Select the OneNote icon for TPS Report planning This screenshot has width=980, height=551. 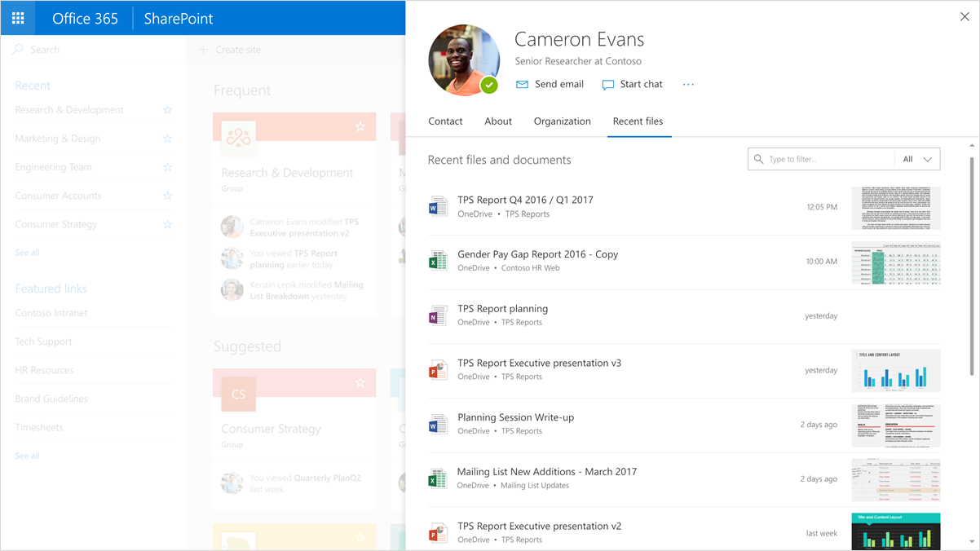438,315
